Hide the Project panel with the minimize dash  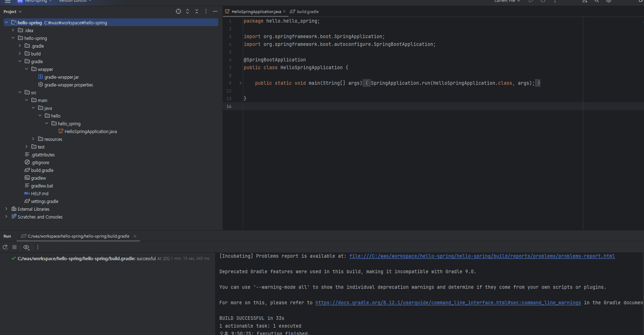(215, 11)
